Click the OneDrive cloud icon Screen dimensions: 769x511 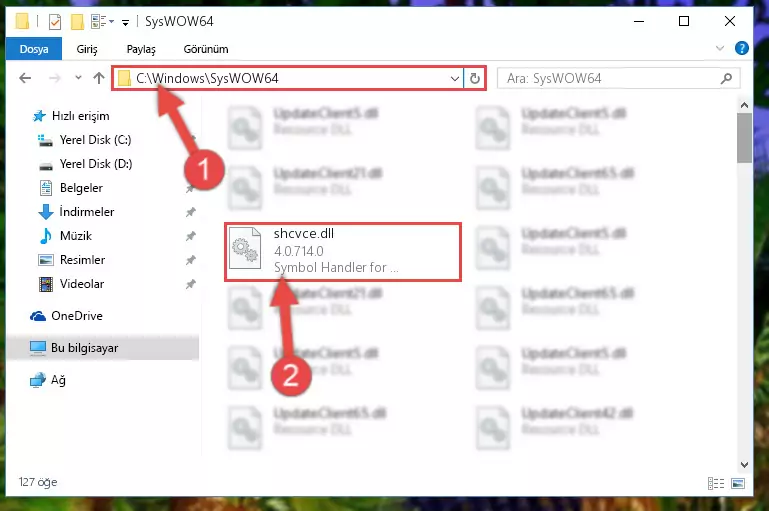(x=38, y=317)
